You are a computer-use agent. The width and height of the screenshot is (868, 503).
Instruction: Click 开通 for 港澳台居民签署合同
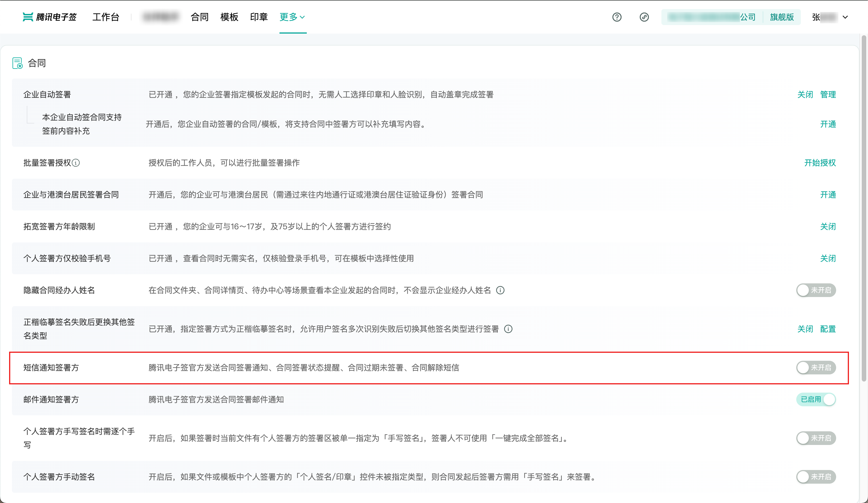(828, 195)
